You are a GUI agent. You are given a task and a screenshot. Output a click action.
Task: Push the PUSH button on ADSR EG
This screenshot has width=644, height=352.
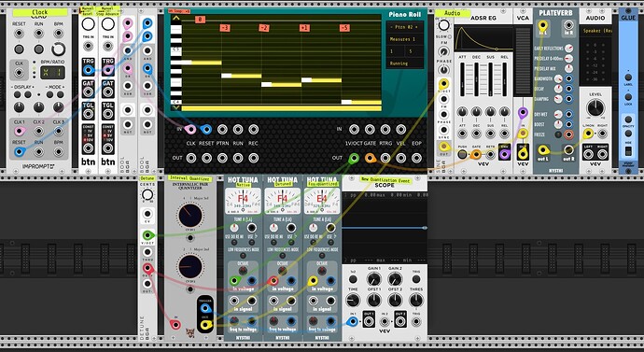point(462,154)
